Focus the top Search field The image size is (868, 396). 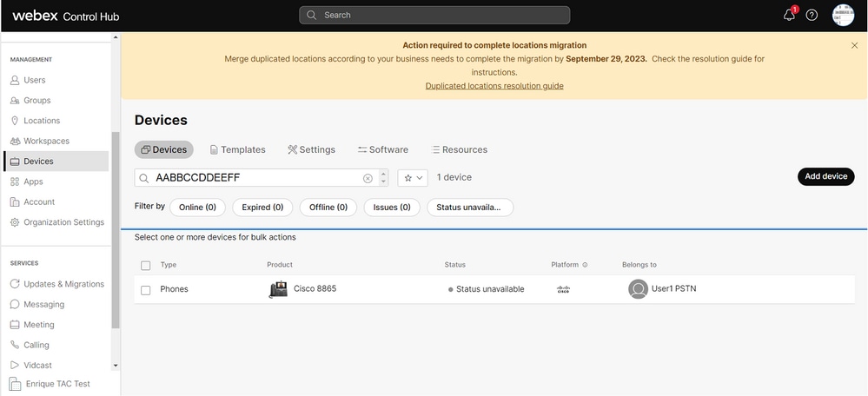pos(434,15)
